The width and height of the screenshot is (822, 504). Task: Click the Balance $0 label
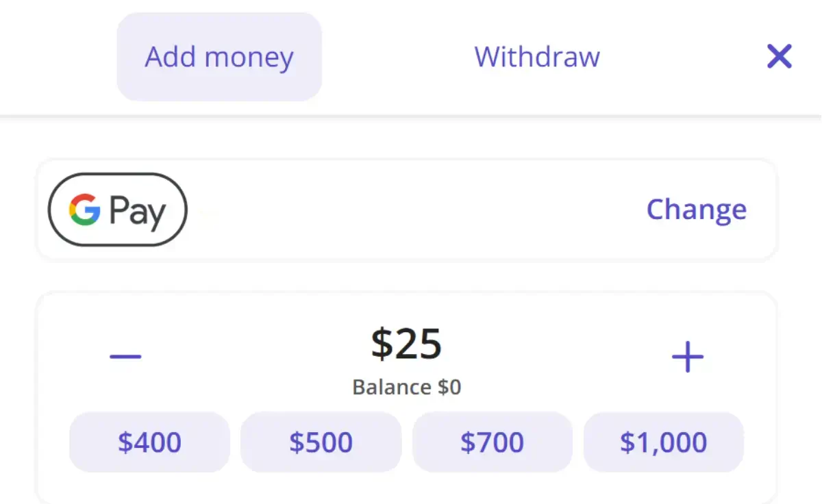coord(406,387)
